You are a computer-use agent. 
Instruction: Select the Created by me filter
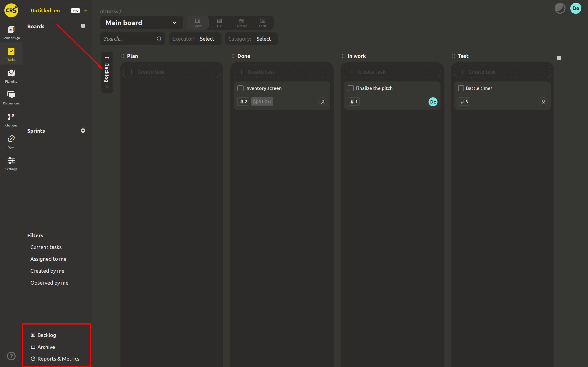coord(47,271)
